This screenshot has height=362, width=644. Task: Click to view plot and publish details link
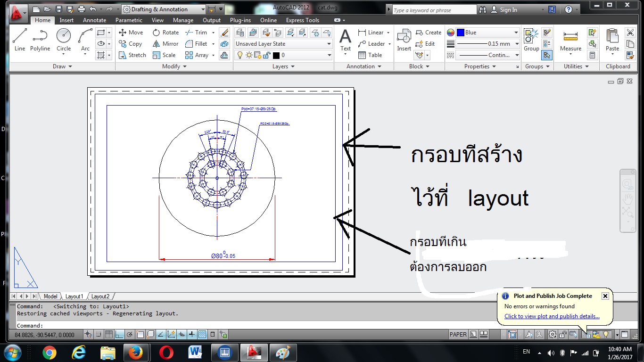552,316
